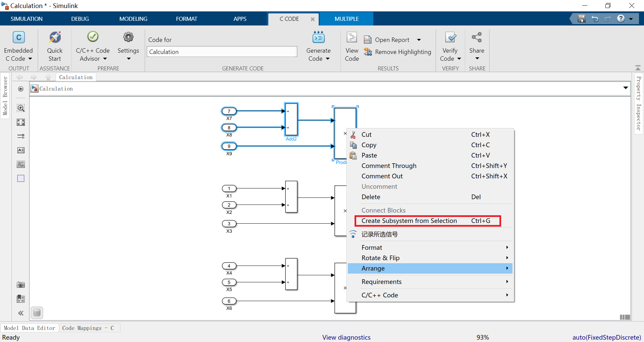Open the Embedded C Code icon
This screenshot has width=644, height=342.
pyautogui.click(x=19, y=37)
